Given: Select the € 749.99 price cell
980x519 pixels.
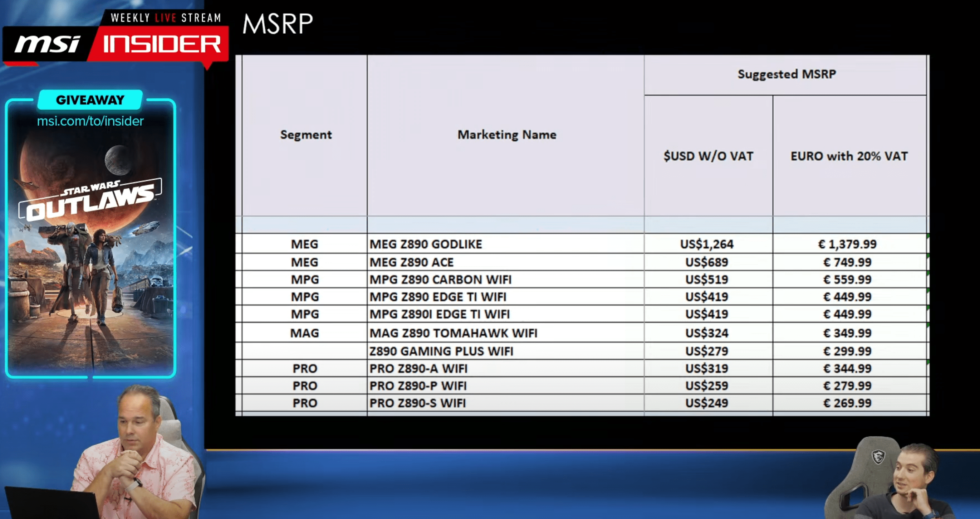Looking at the screenshot, I should [x=849, y=262].
